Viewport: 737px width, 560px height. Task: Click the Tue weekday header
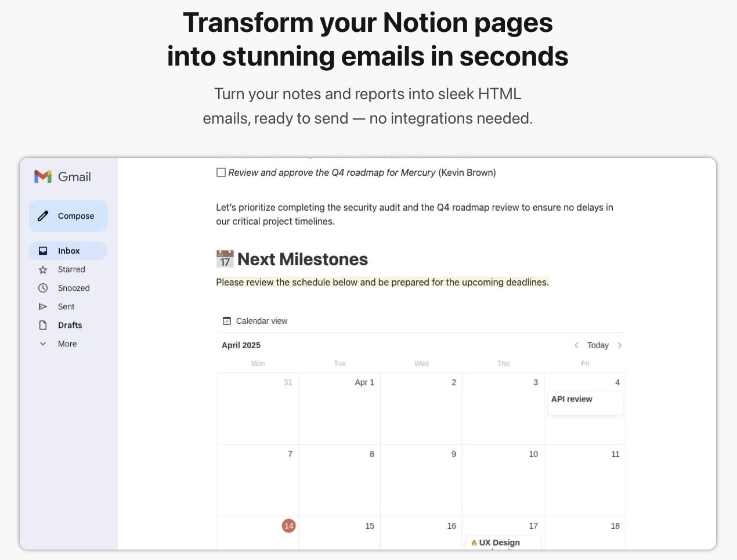[x=339, y=364]
